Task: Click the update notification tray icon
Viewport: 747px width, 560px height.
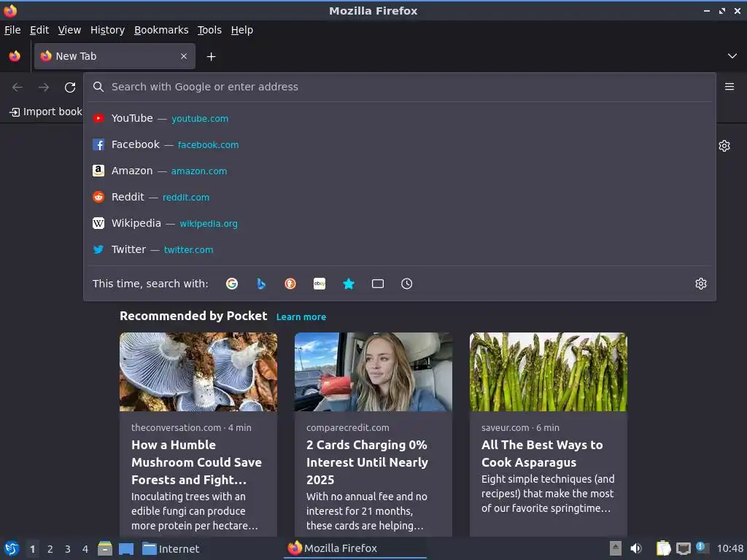Action: pos(702,547)
